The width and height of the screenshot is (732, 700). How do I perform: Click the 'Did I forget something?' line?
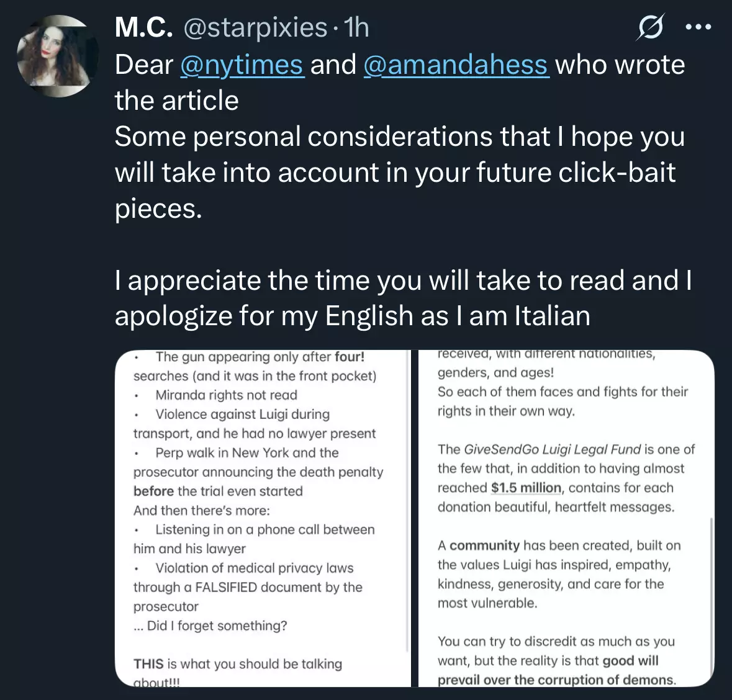tap(210, 626)
